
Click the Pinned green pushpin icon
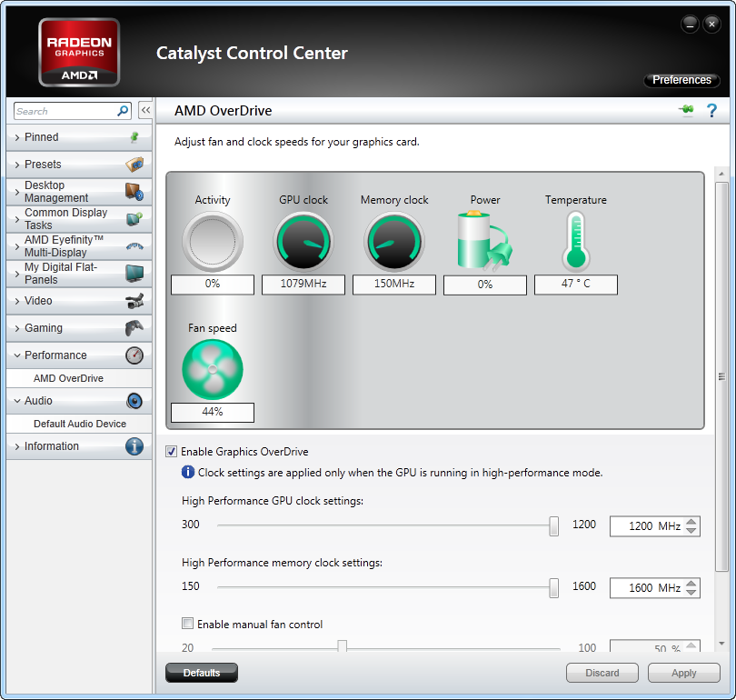tap(134, 137)
